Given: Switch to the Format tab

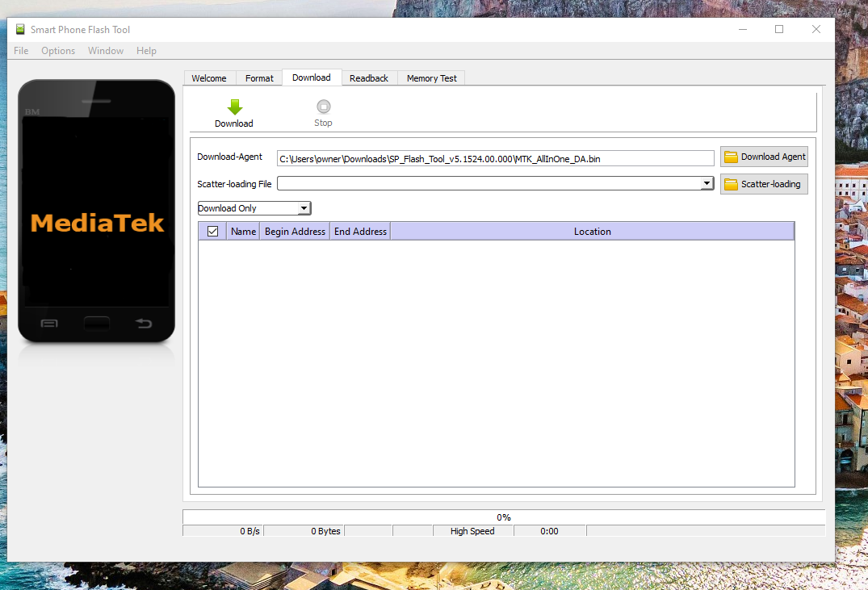Looking at the screenshot, I should point(260,78).
